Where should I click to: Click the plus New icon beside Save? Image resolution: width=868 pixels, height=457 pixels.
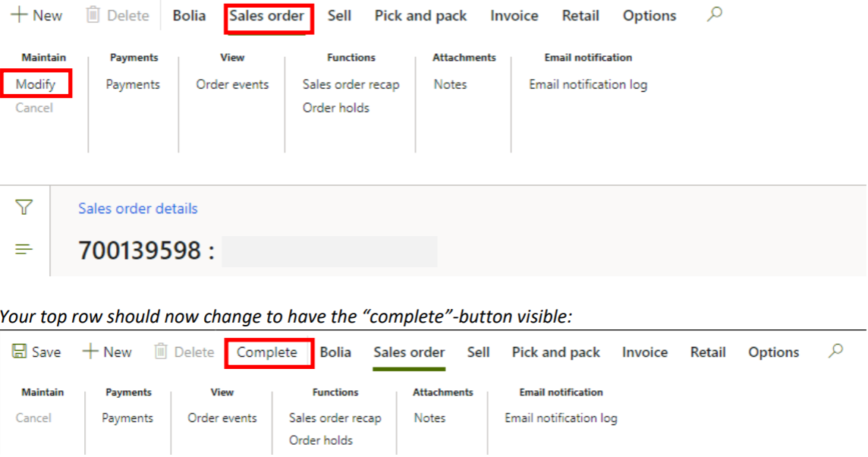tap(90, 352)
